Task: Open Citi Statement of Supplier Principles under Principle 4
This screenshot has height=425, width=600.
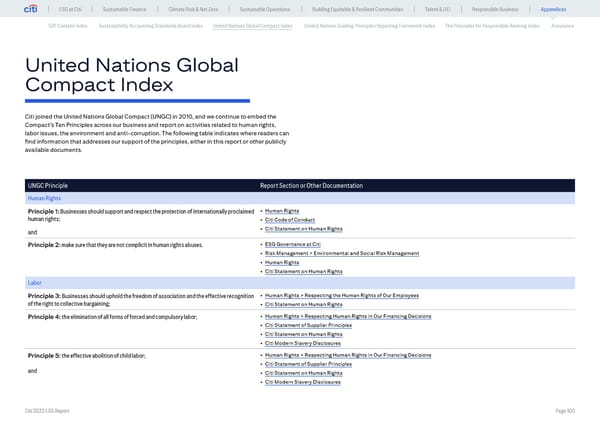Action: (309, 325)
